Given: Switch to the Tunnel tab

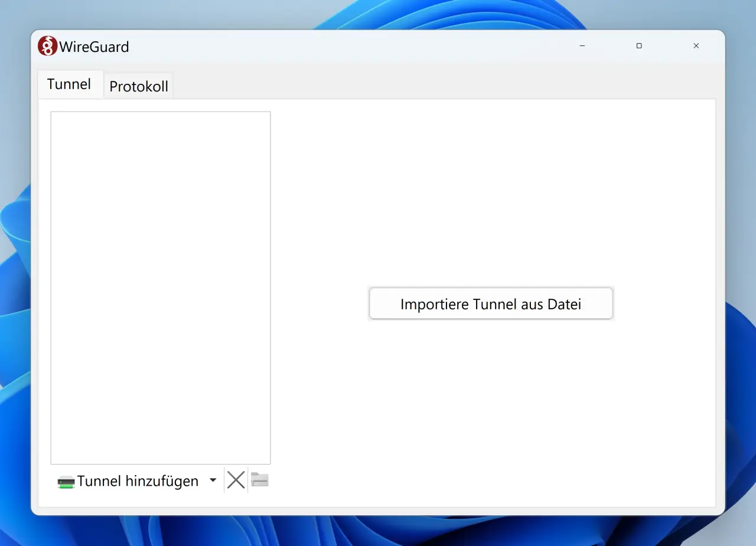Looking at the screenshot, I should (x=69, y=84).
